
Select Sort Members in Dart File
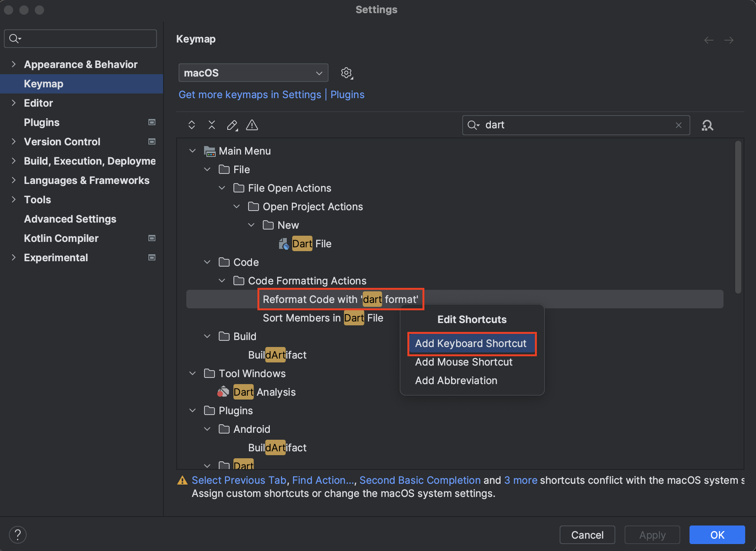click(323, 318)
